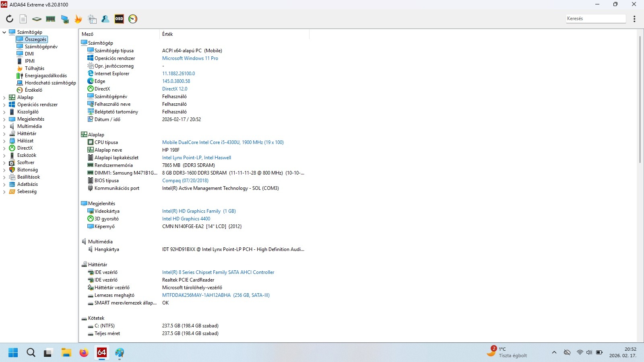Launch the memory module benchmark icon
Viewport: 644px width, 362px height.
(x=51, y=19)
